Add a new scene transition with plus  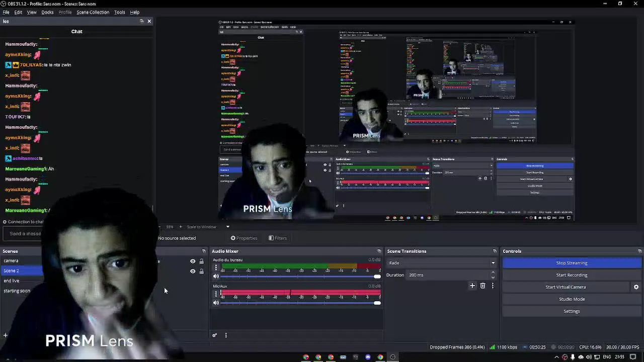point(472,286)
